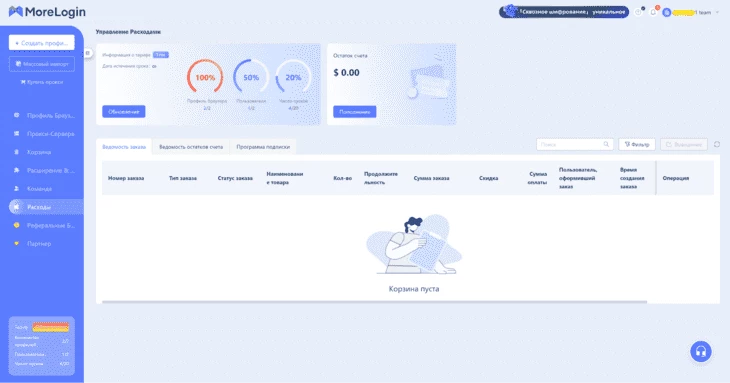Click the headset support chat icon
730x383 pixels.
point(701,351)
